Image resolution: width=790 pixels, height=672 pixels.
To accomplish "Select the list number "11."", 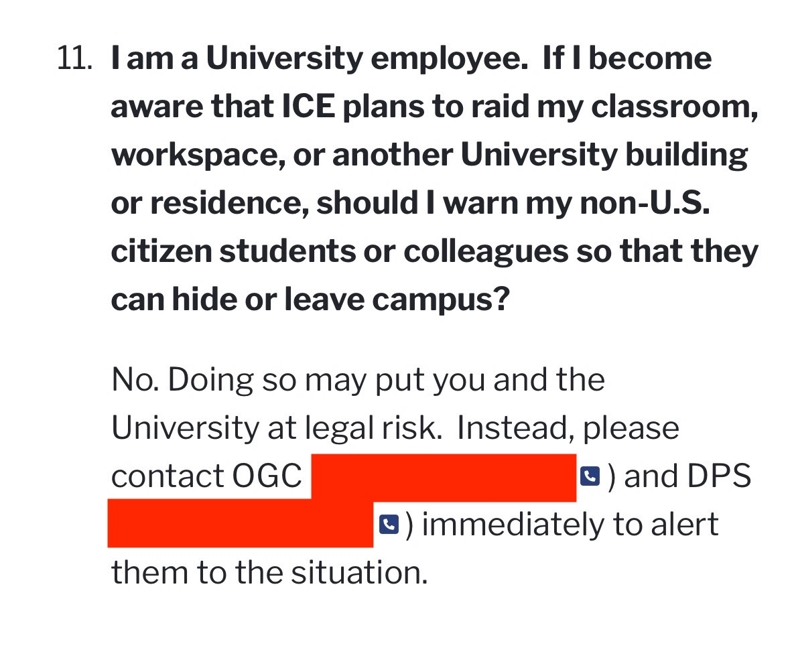I will pyautogui.click(x=74, y=59).
